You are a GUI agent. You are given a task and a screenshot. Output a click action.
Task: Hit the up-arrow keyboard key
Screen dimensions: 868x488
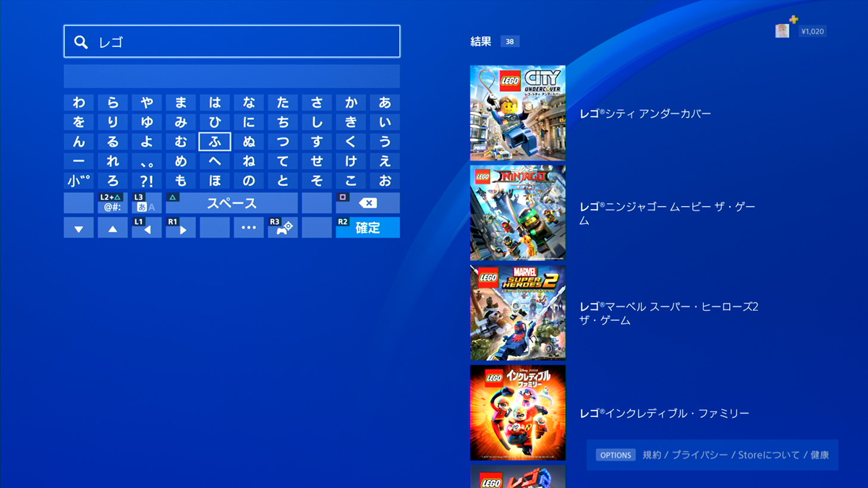click(113, 228)
